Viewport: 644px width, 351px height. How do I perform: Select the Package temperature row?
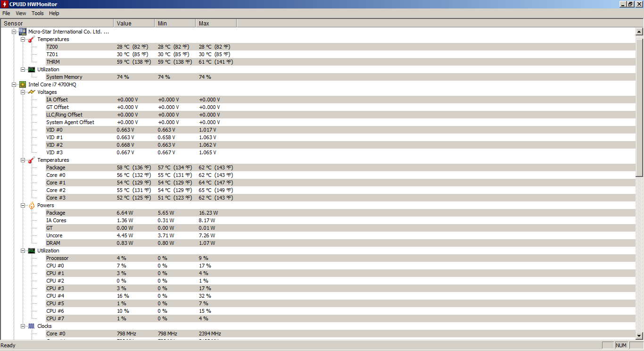340,167
